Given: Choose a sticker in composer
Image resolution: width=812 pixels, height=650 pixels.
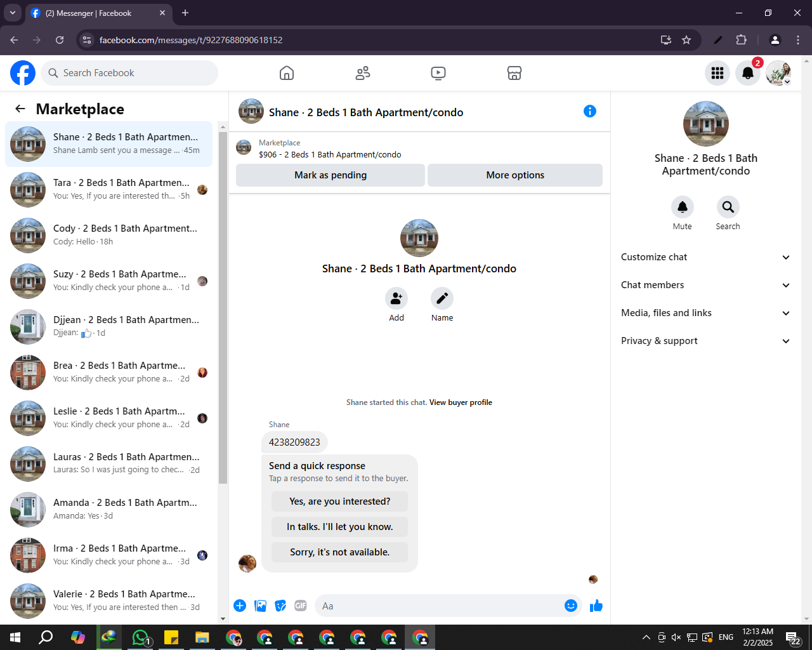Looking at the screenshot, I should [x=280, y=606].
